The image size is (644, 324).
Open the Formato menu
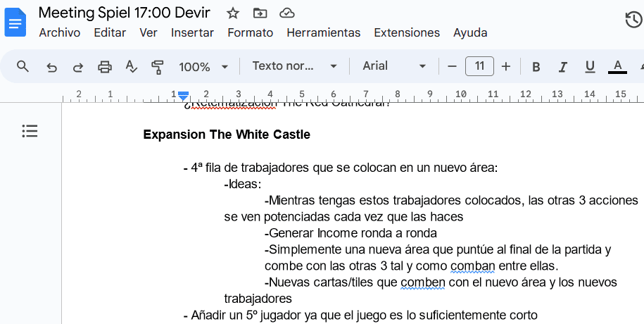click(250, 32)
